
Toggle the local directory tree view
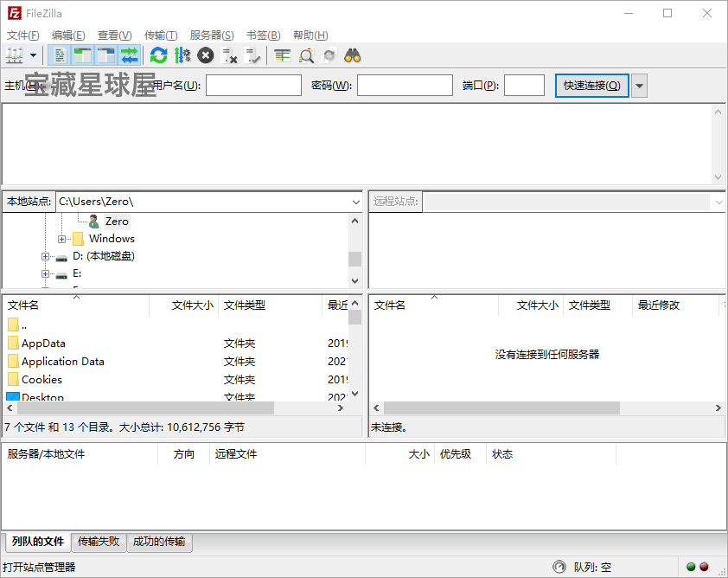83,55
